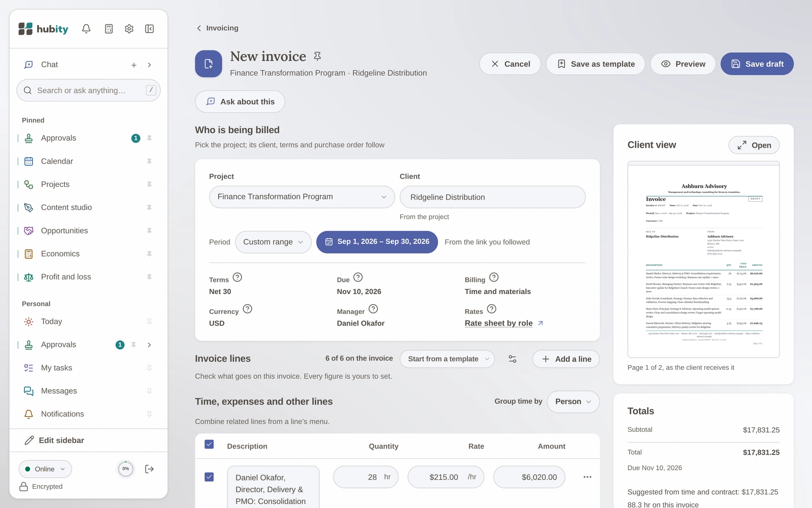Expand the Chat section chevron
This screenshot has height=508, width=812.
149,65
